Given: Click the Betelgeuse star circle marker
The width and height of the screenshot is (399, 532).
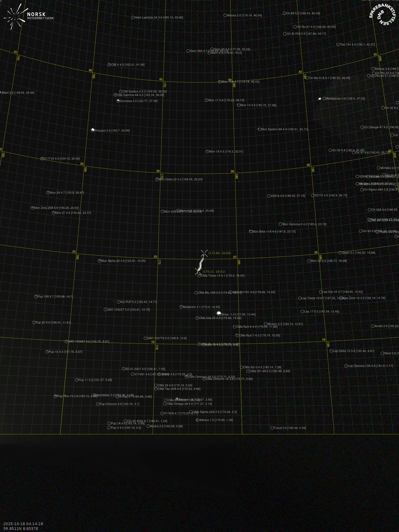Looking at the screenshot, I should 324,98.
